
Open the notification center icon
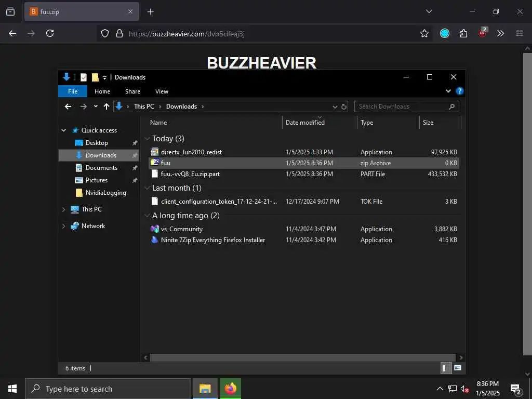[516, 389]
